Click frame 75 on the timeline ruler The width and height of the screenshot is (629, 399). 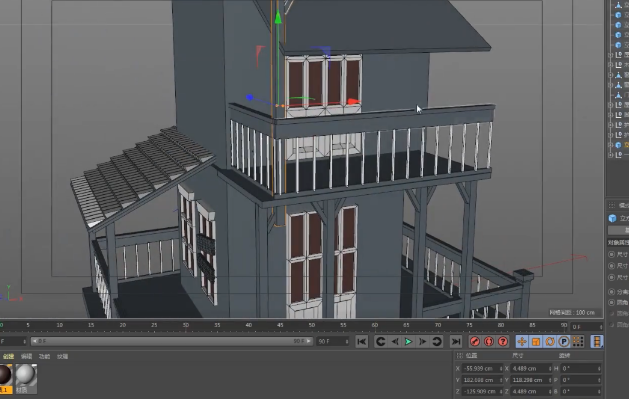[469, 325]
